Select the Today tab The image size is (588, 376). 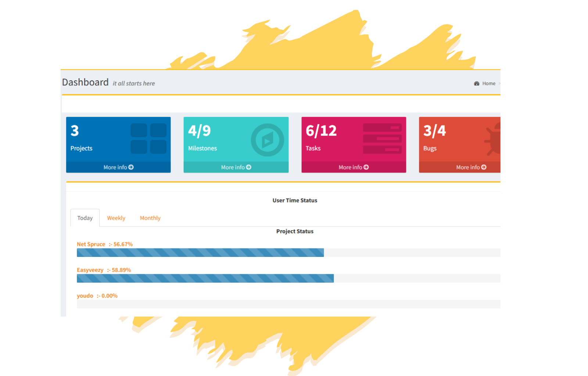[x=85, y=218]
